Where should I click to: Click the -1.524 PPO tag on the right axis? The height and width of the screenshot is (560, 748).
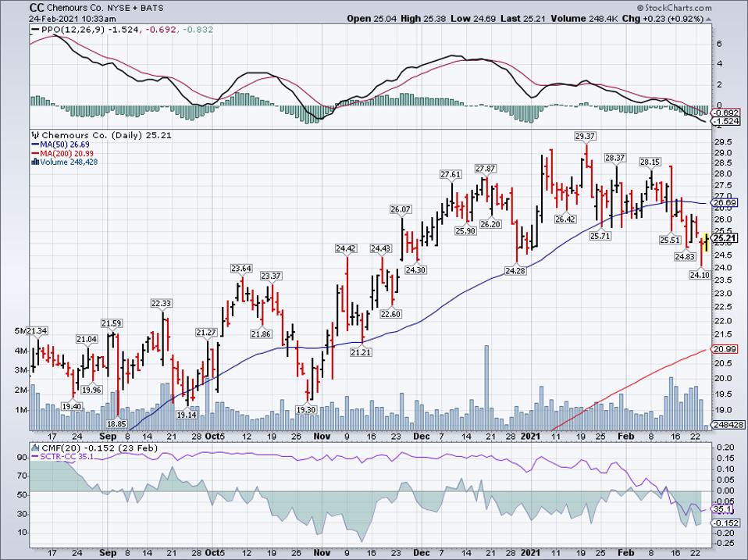[725, 122]
